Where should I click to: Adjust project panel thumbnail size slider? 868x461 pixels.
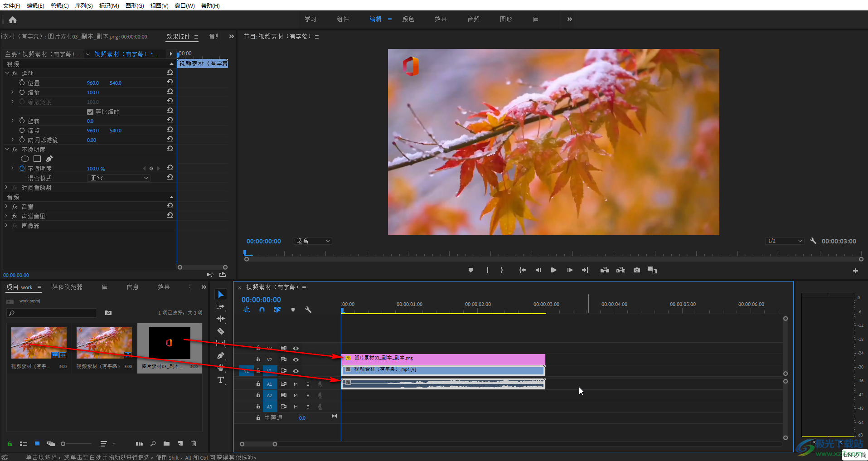(63, 444)
